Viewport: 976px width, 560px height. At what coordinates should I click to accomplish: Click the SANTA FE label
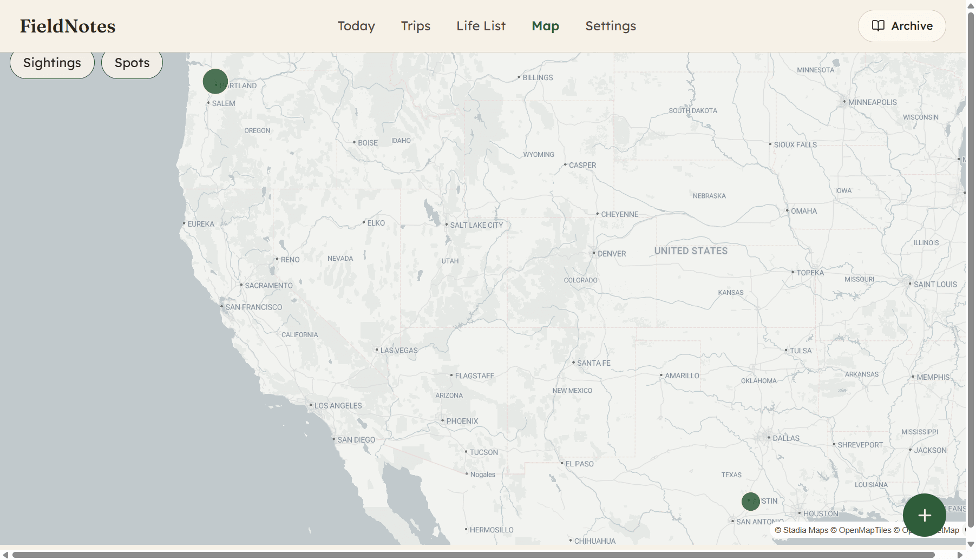tap(594, 364)
